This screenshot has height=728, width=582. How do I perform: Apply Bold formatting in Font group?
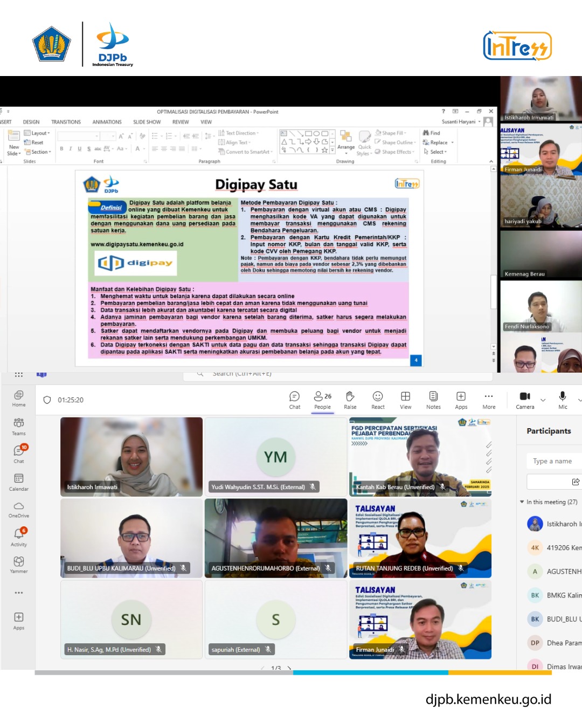pyautogui.click(x=61, y=149)
